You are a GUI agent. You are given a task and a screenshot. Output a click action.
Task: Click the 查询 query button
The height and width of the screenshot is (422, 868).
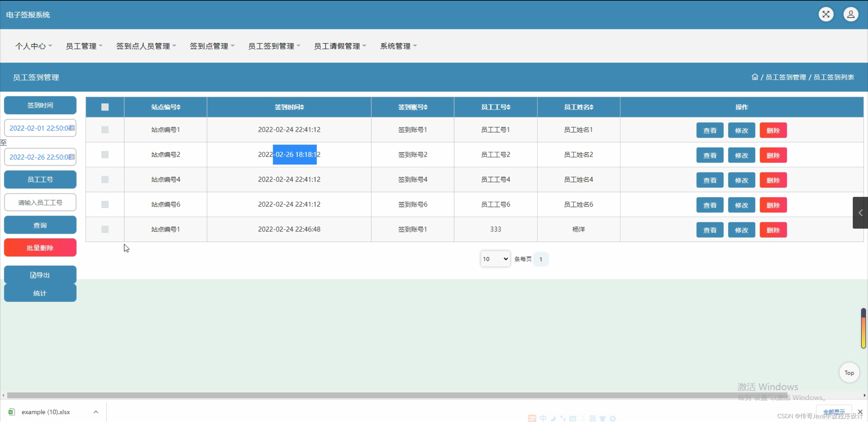point(40,225)
